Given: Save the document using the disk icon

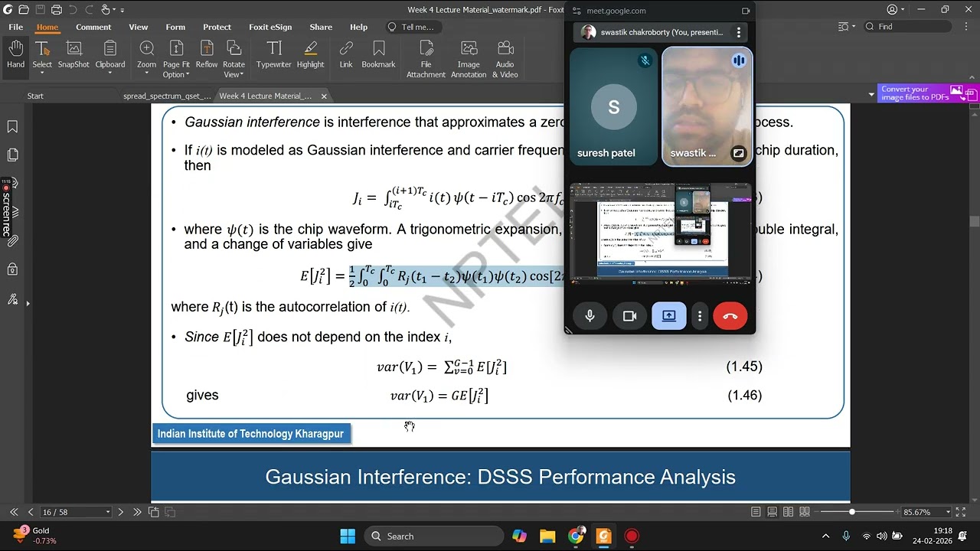Looking at the screenshot, I should tap(40, 10).
